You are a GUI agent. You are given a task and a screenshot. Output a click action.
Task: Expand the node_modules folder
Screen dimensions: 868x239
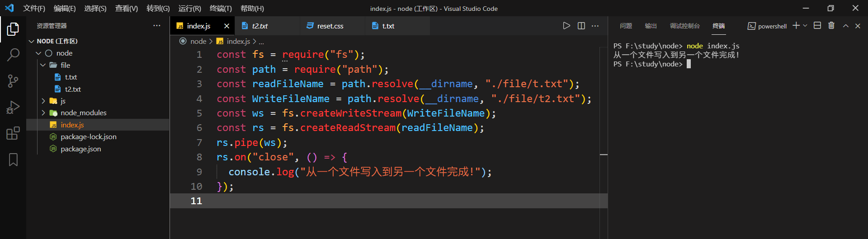43,113
